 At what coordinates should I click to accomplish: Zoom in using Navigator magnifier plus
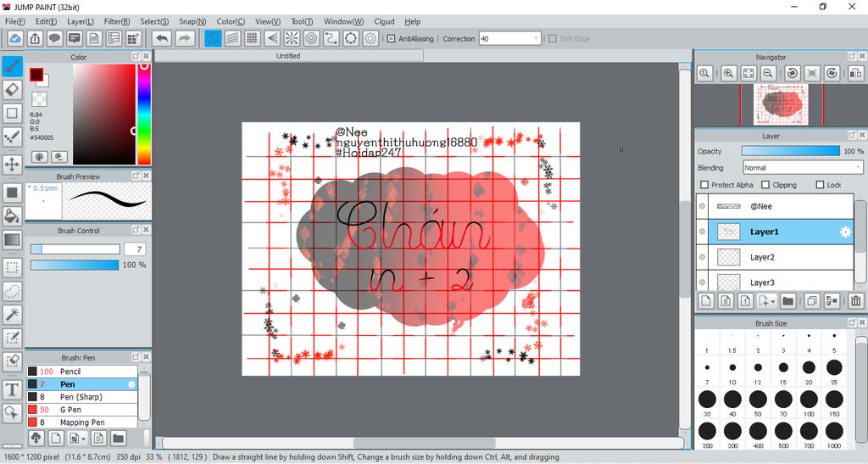(x=728, y=73)
